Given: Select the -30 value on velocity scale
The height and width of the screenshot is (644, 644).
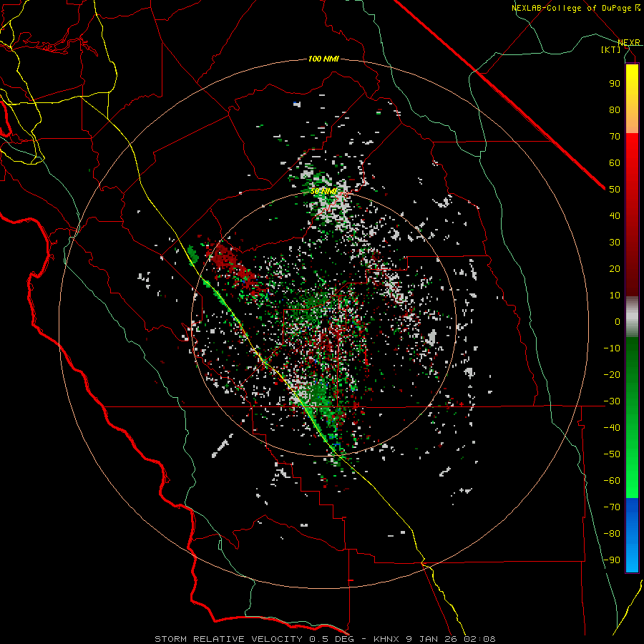Looking at the screenshot, I should coord(612,401).
